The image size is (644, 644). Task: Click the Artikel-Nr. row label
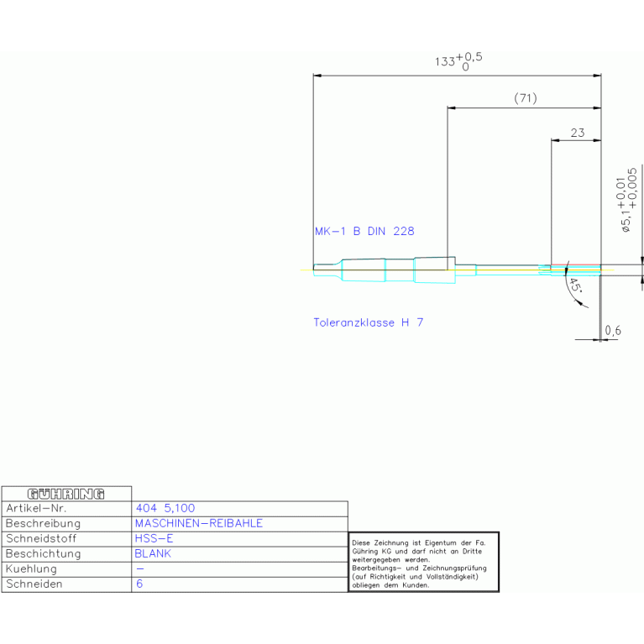35,508
